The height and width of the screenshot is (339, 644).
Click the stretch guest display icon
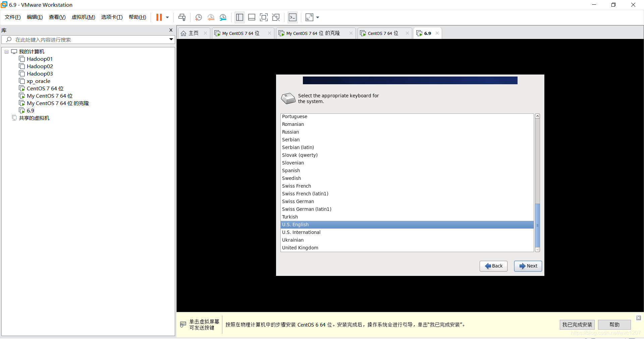click(309, 17)
